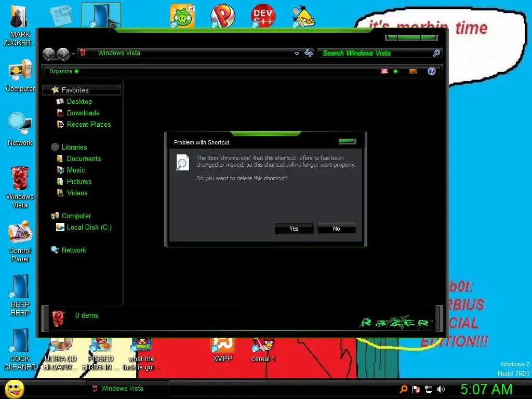
Task: Click Yes to delete the shortcut
Action: (294, 229)
